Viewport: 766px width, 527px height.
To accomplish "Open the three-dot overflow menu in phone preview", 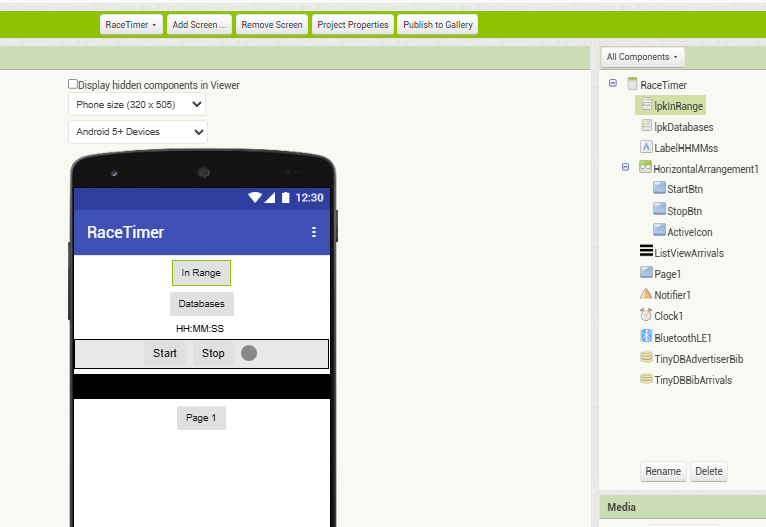I will [x=314, y=232].
